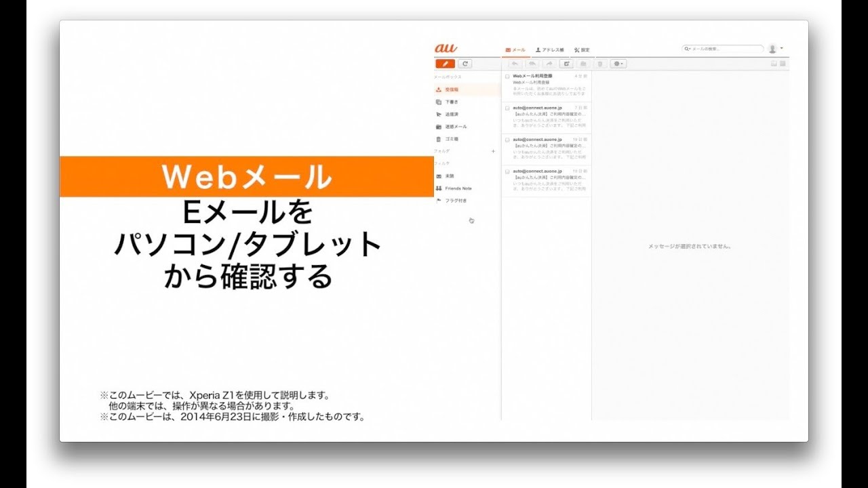Open the account menu arrow beside avatar
Screen dimensions: 868x488
[782, 48]
